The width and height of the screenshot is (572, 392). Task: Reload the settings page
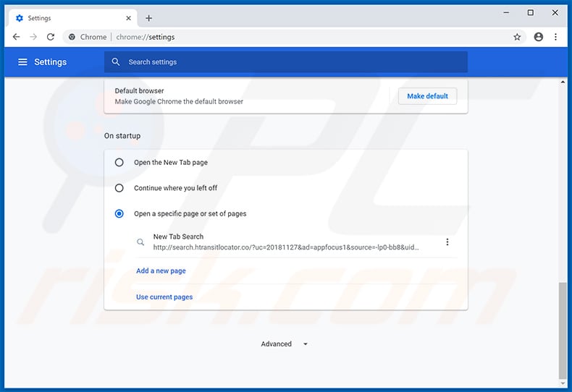51,37
